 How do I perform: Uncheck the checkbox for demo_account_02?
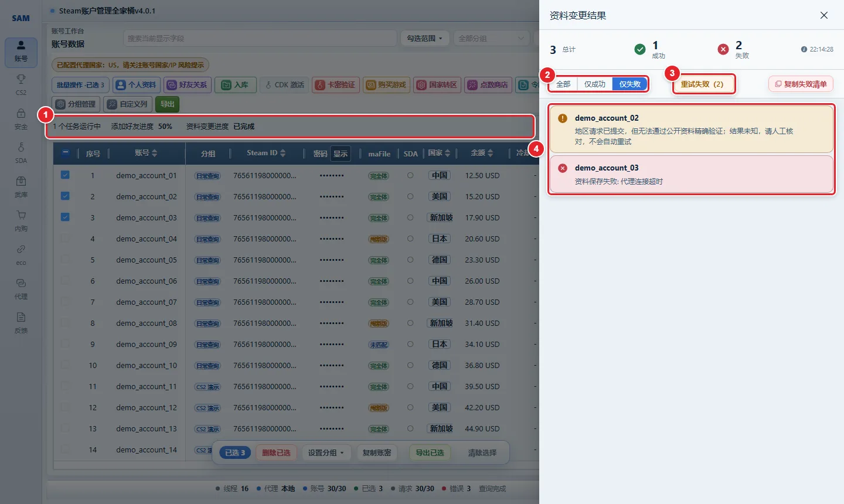[x=65, y=196]
